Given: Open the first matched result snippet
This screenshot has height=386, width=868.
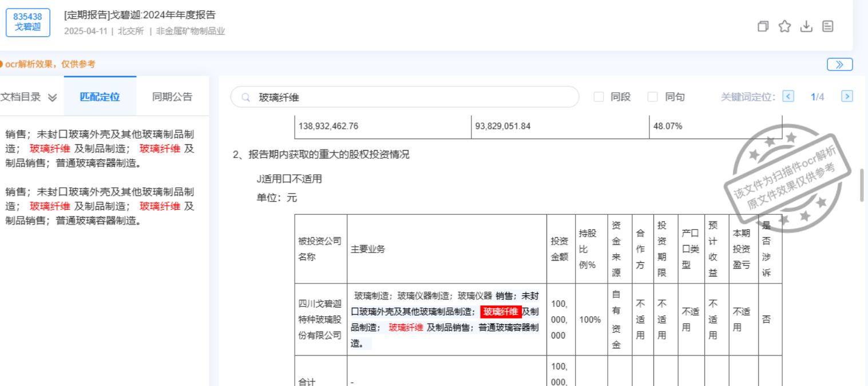Looking at the screenshot, I should coord(100,149).
